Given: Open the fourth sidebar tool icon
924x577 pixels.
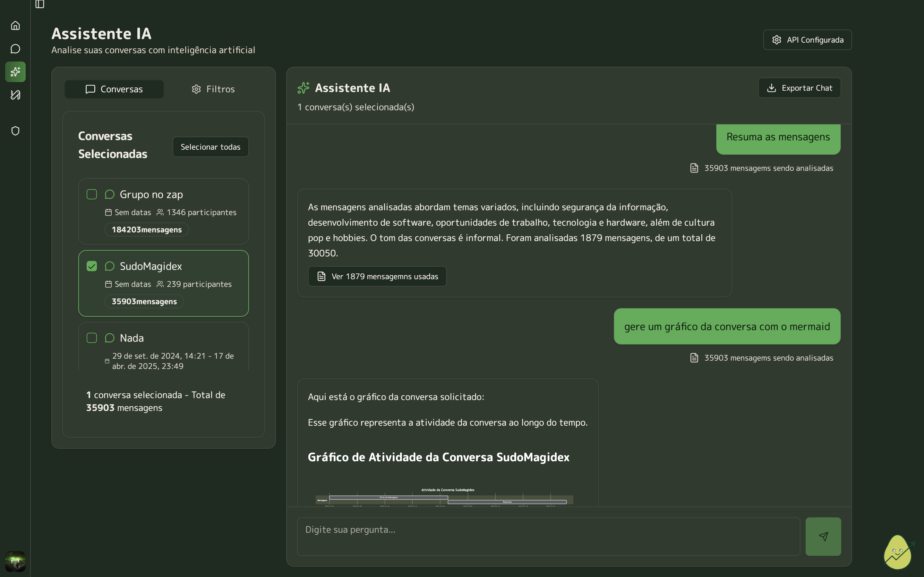Looking at the screenshot, I should [15, 95].
